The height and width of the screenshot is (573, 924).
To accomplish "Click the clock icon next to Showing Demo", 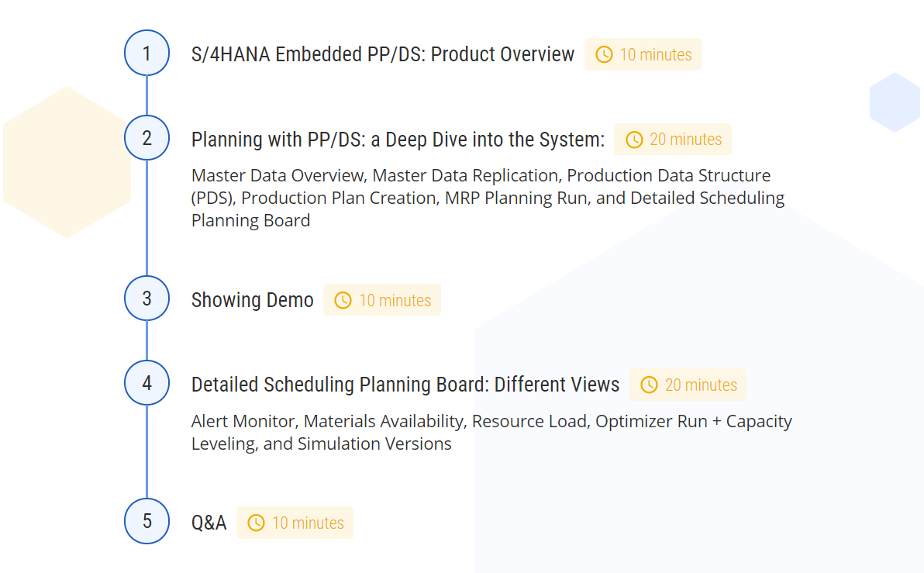I will point(343,301).
